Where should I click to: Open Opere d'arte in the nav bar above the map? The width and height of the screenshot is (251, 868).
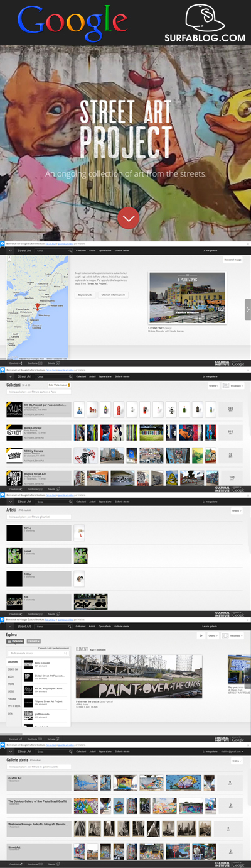click(105, 251)
